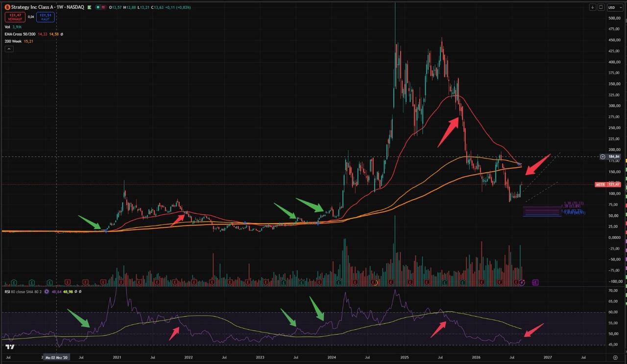Click the auto-fit chart icon beside USD
The width and height of the screenshot is (627, 364).
(601, 7)
